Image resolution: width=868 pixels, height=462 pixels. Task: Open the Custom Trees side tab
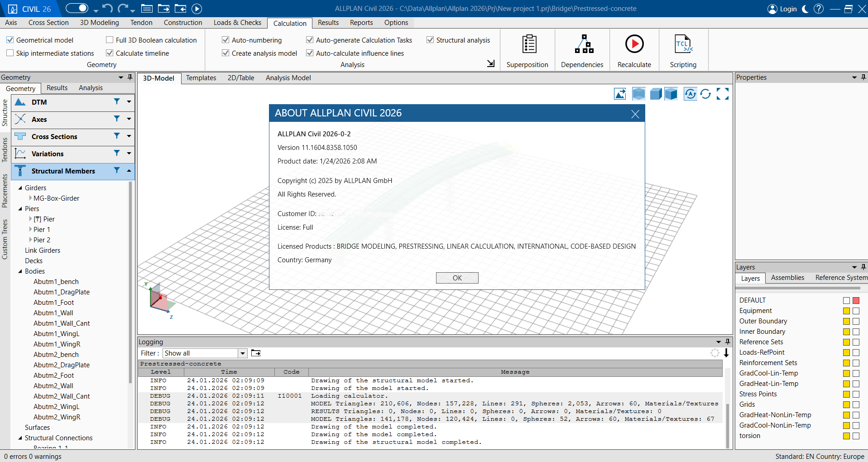[x=5, y=239]
